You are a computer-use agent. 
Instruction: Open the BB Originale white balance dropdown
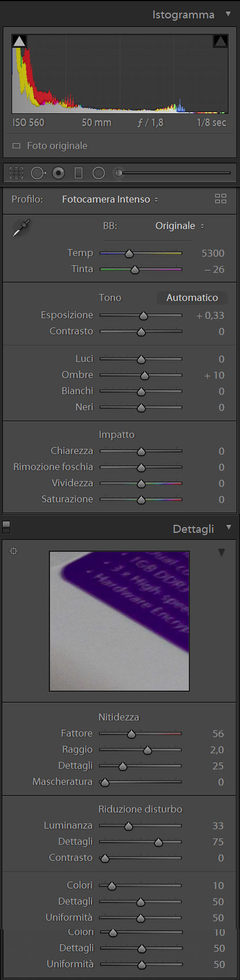(x=180, y=226)
